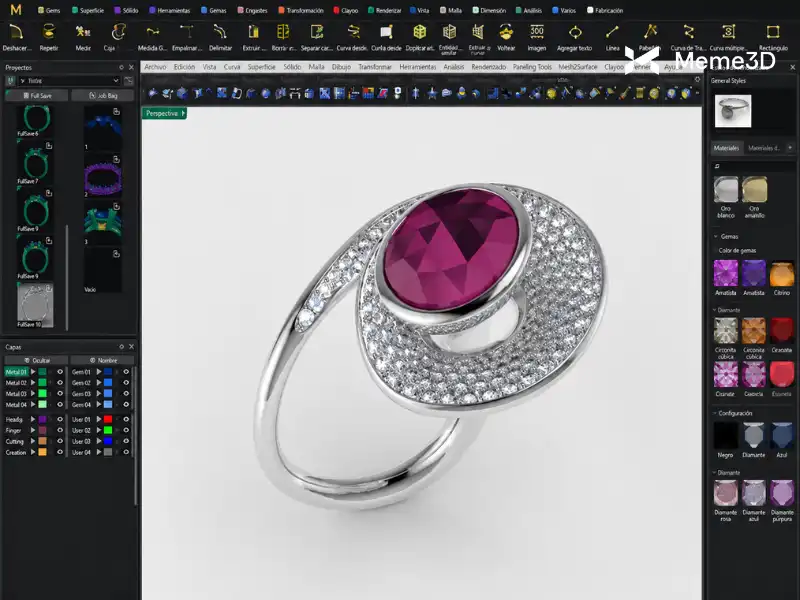Click the Job Bag button
This screenshot has height=600, width=800.
pos(103,95)
